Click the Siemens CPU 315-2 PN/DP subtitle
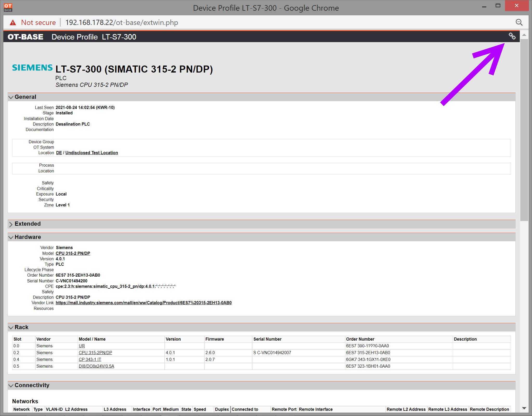The image size is (532, 416). (x=92, y=85)
